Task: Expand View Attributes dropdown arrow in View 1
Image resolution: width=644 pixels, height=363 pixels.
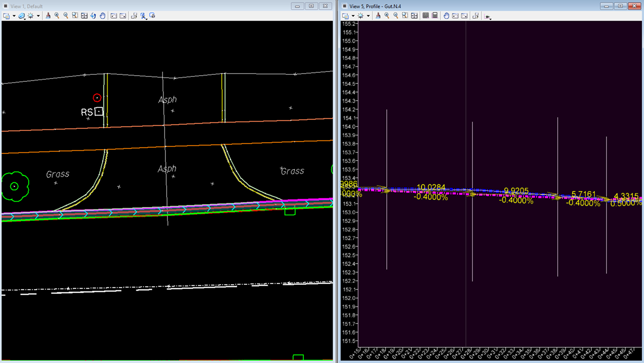Action: (14, 16)
